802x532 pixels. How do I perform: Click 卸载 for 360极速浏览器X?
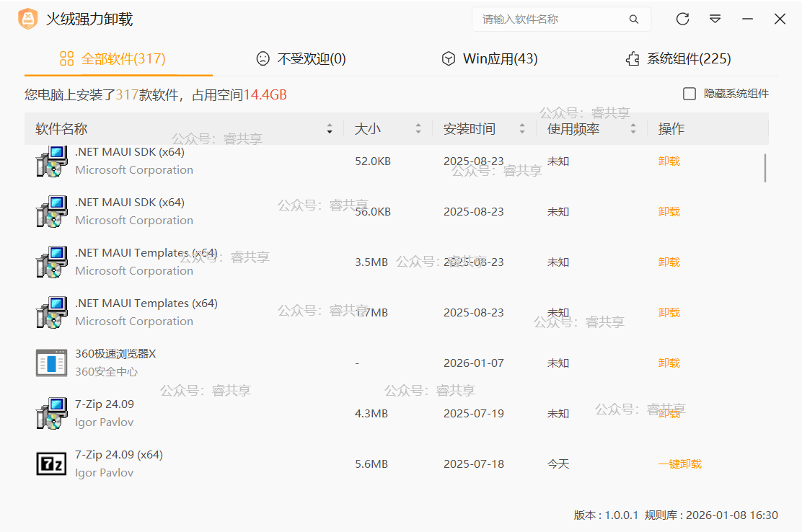(x=669, y=363)
